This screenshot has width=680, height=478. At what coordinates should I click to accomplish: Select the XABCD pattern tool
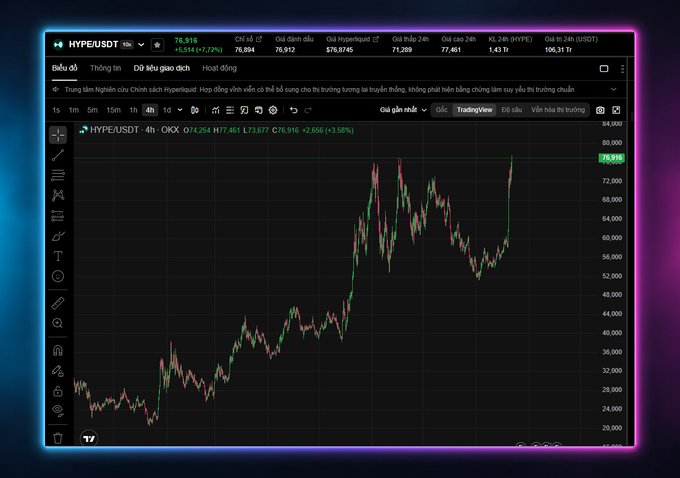point(58,195)
